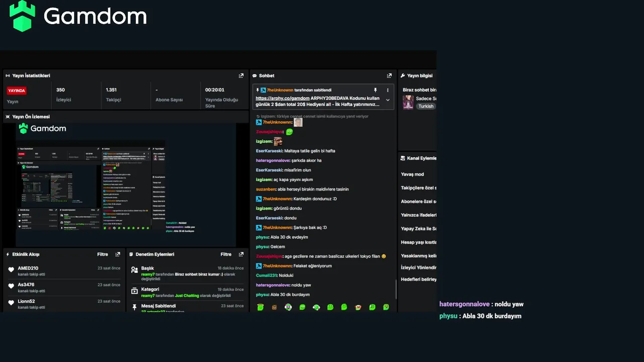Select the red-hat emote in chat bar
The height and width of the screenshot is (362, 644).
(358, 307)
